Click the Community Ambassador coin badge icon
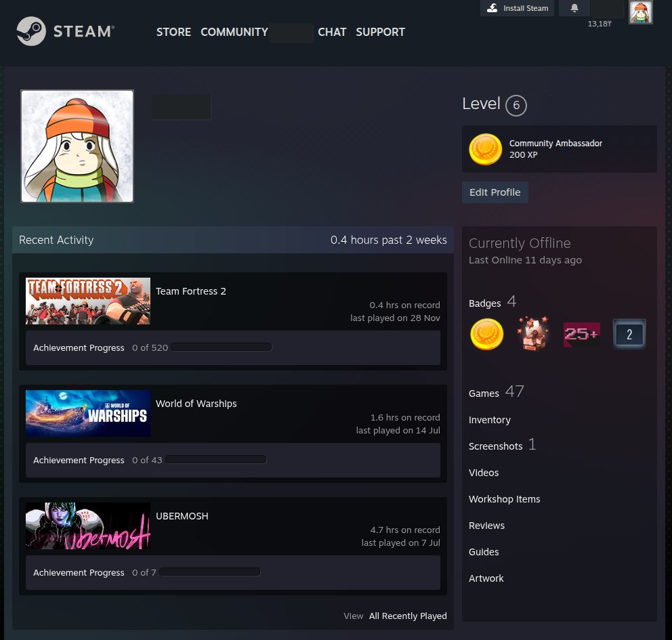This screenshot has width=672, height=640. [486, 149]
